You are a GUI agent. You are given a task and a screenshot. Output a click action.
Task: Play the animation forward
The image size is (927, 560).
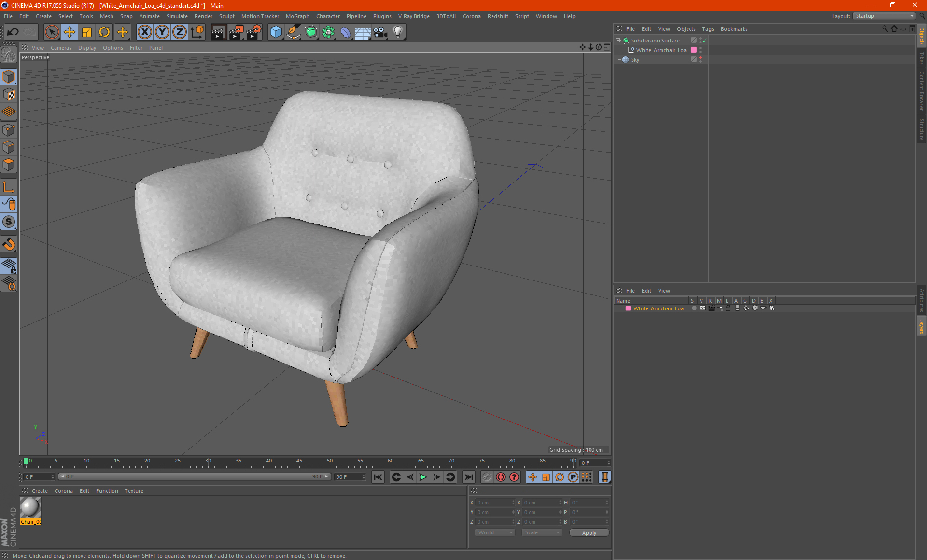423,477
